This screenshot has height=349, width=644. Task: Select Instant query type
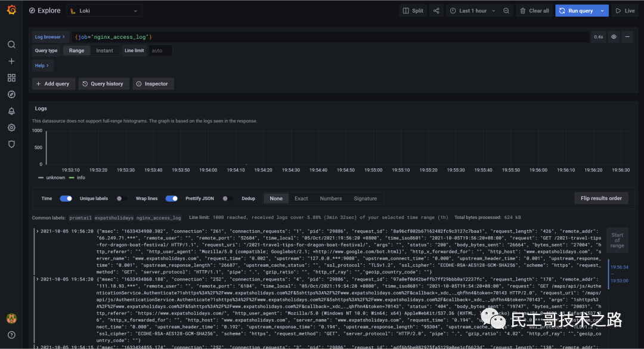(104, 51)
